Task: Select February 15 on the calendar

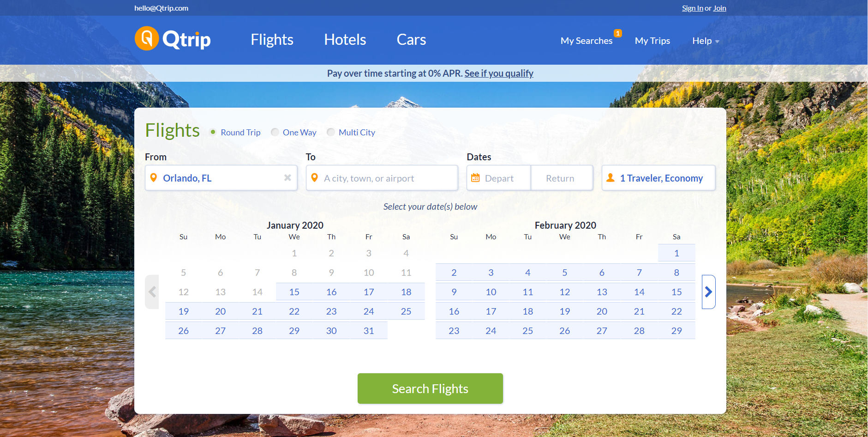Action: point(676,292)
